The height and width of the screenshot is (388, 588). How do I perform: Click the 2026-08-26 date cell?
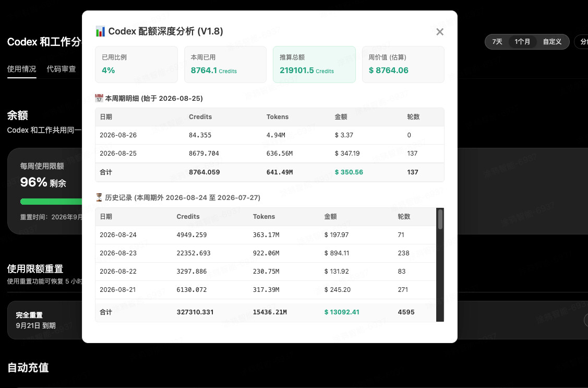[118, 135]
